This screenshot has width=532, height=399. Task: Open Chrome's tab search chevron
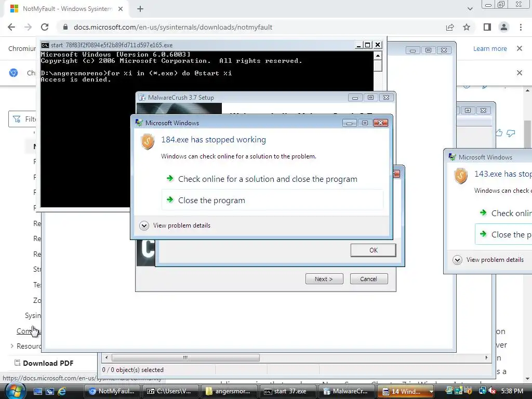pyautogui.click(x=470, y=9)
